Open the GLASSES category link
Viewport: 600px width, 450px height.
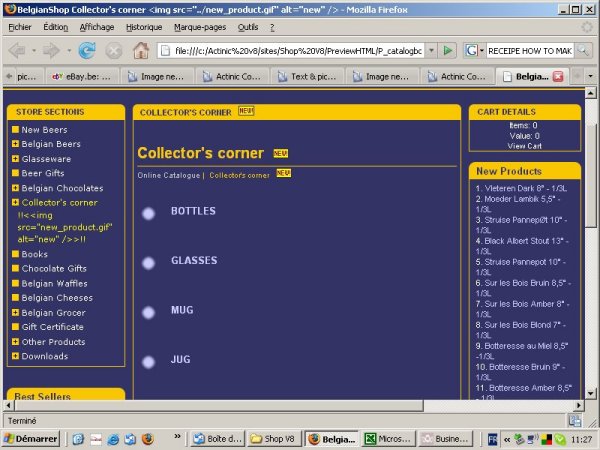(194, 260)
